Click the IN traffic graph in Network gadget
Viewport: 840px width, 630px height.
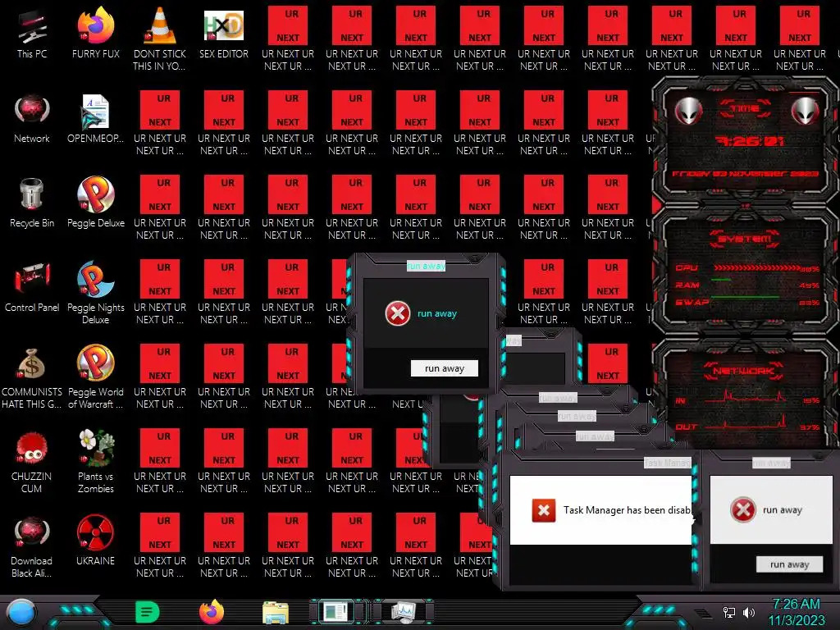click(745, 397)
